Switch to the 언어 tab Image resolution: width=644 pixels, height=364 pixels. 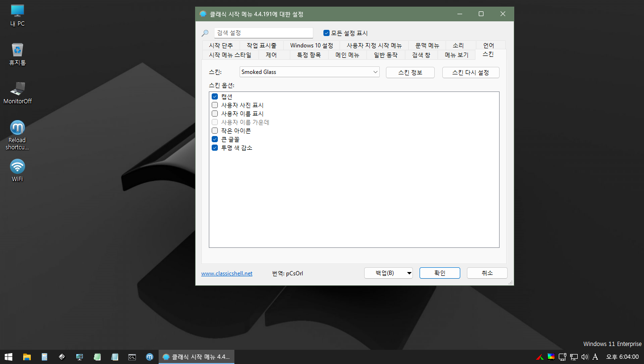point(488,45)
